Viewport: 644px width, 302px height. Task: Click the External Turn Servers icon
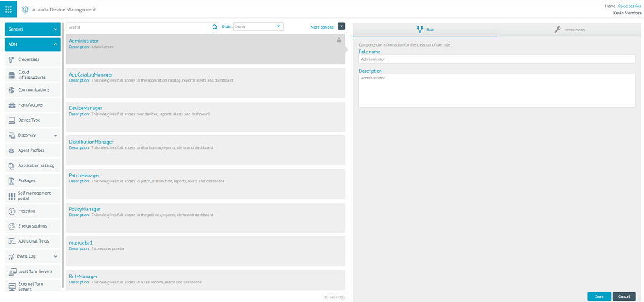tap(11, 286)
